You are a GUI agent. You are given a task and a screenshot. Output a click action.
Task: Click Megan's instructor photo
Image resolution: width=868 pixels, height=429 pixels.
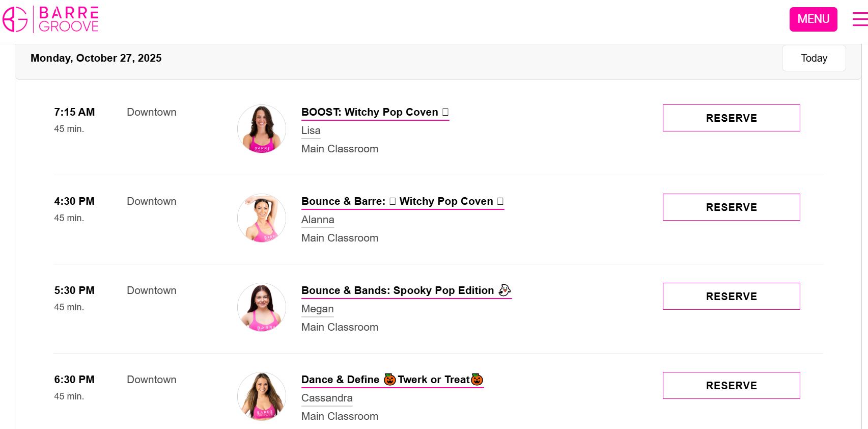click(262, 307)
